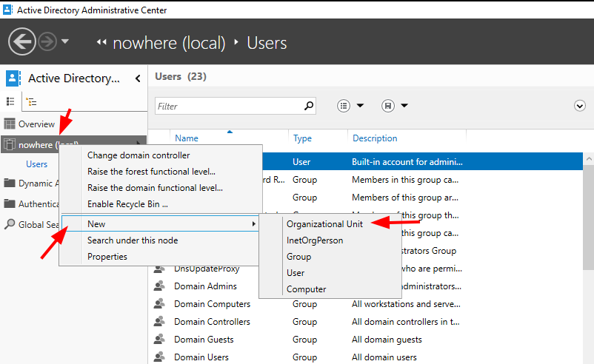Open Global Search magnifier icon

coord(10,224)
